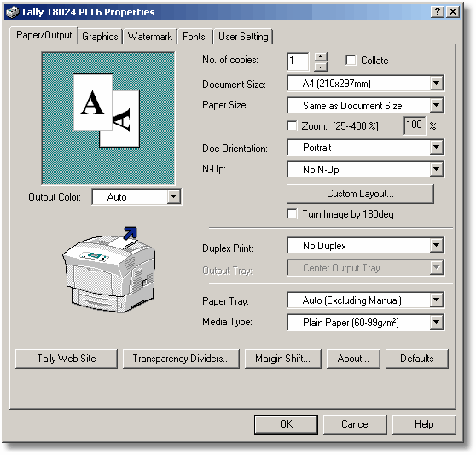476x455 pixels.
Task: Open the User Setting tab
Action: [x=243, y=37]
